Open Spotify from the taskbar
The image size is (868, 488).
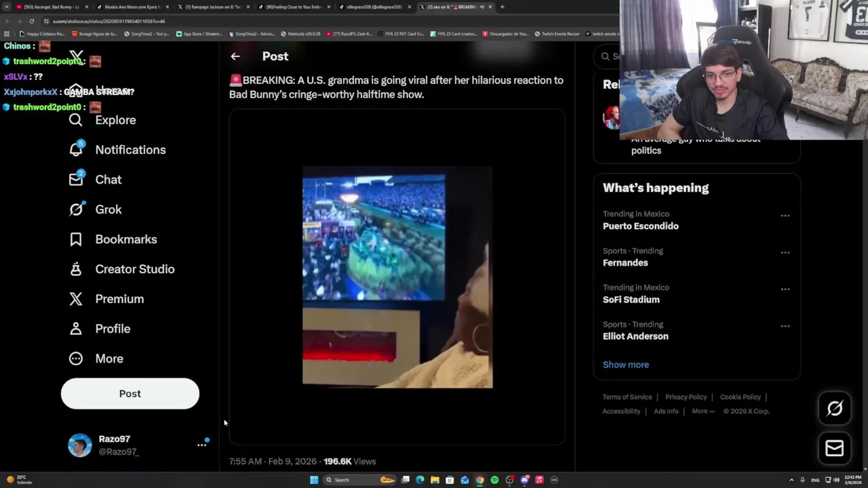pyautogui.click(x=494, y=480)
